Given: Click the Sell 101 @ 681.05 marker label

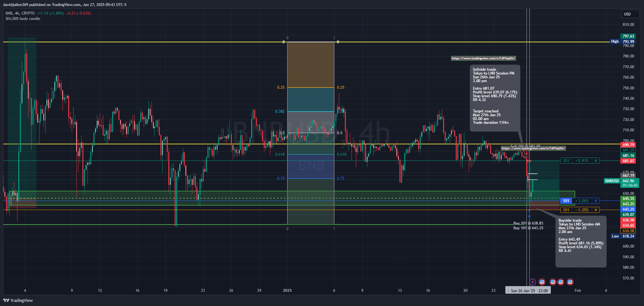Looking at the screenshot, I should pyautogui.click(x=525, y=146).
